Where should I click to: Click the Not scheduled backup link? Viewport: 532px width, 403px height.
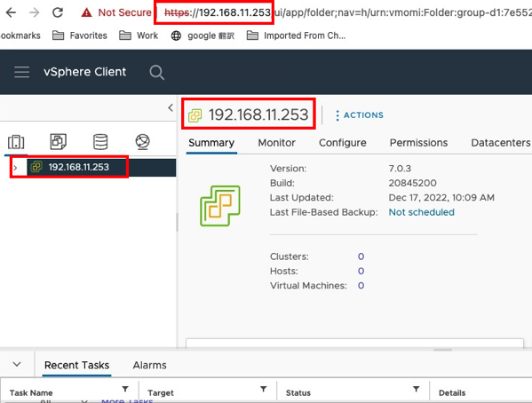tap(421, 212)
